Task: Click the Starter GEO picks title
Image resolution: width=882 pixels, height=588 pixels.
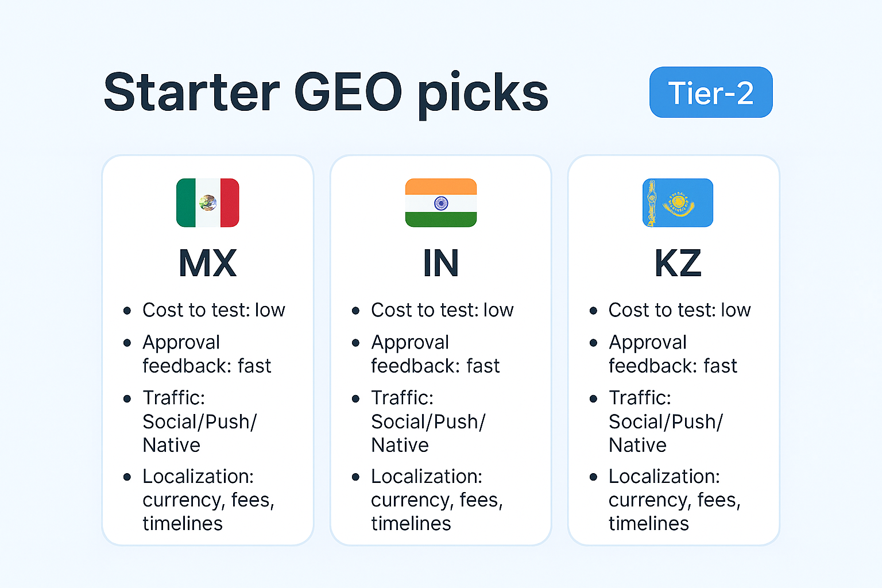Action: click(326, 93)
